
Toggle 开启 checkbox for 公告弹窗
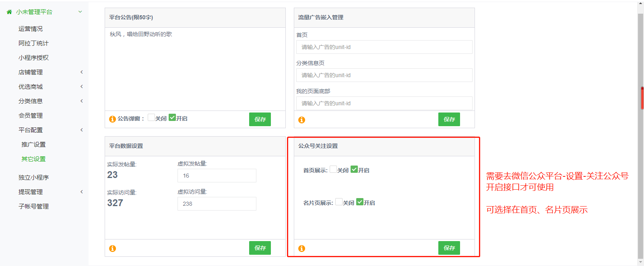click(172, 118)
